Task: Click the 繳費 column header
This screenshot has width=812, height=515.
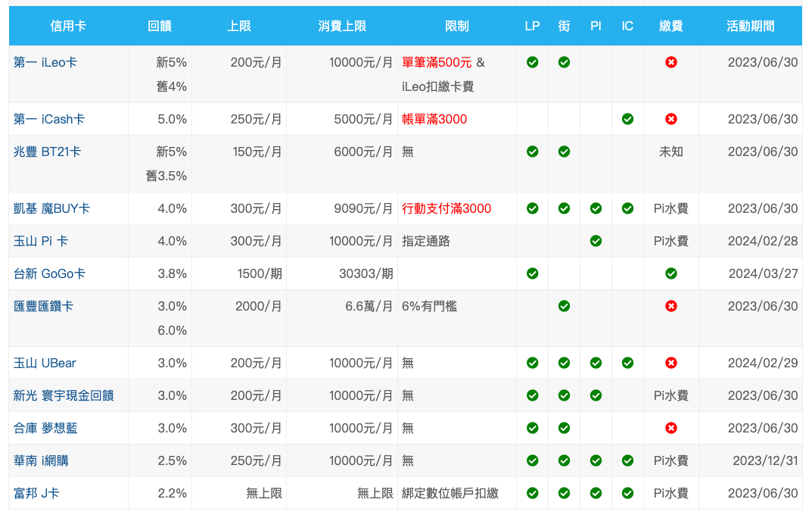Action: pos(671,27)
